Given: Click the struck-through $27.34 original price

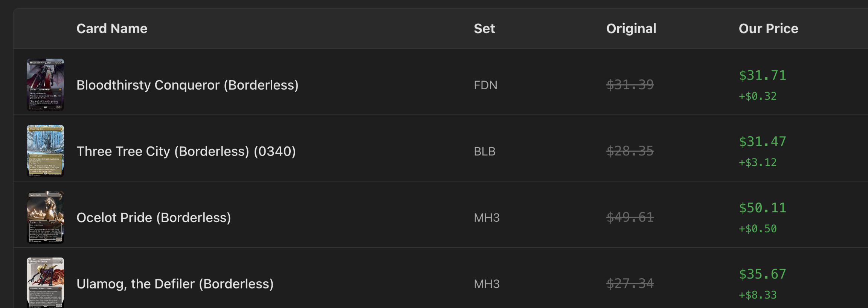Looking at the screenshot, I should (630, 284).
